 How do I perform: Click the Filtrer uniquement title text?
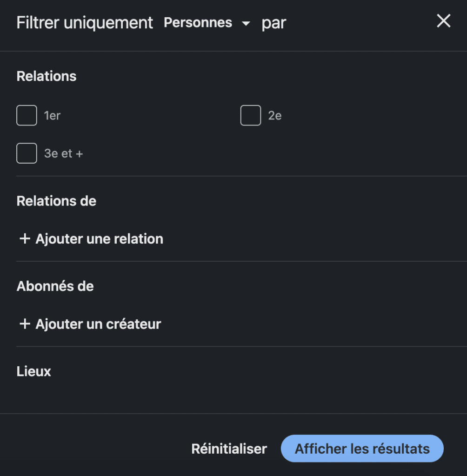85,22
